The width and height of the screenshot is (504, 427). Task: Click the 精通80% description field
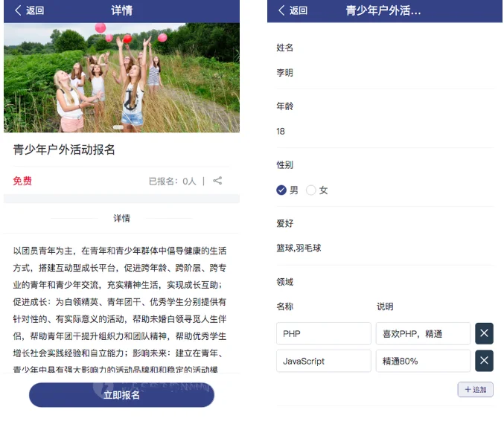[x=423, y=361]
